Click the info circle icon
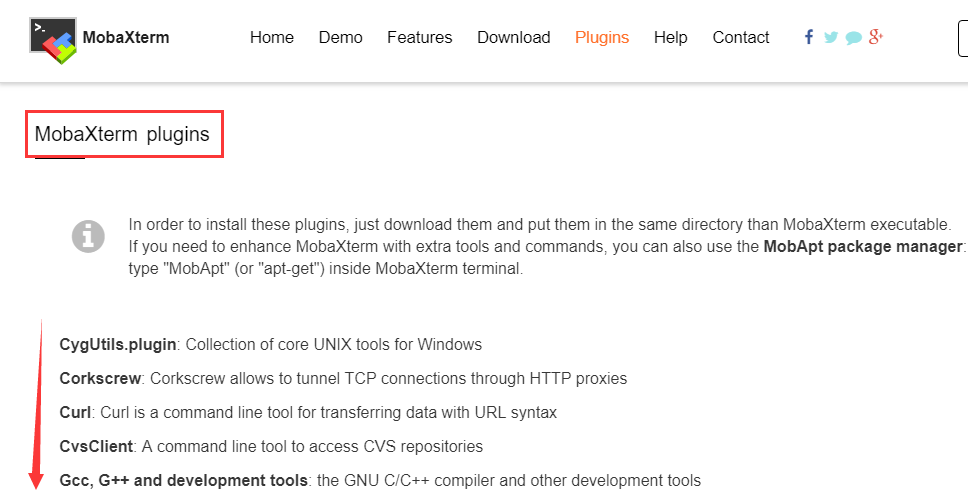Image resolution: width=968 pixels, height=504 pixels. coord(88,237)
